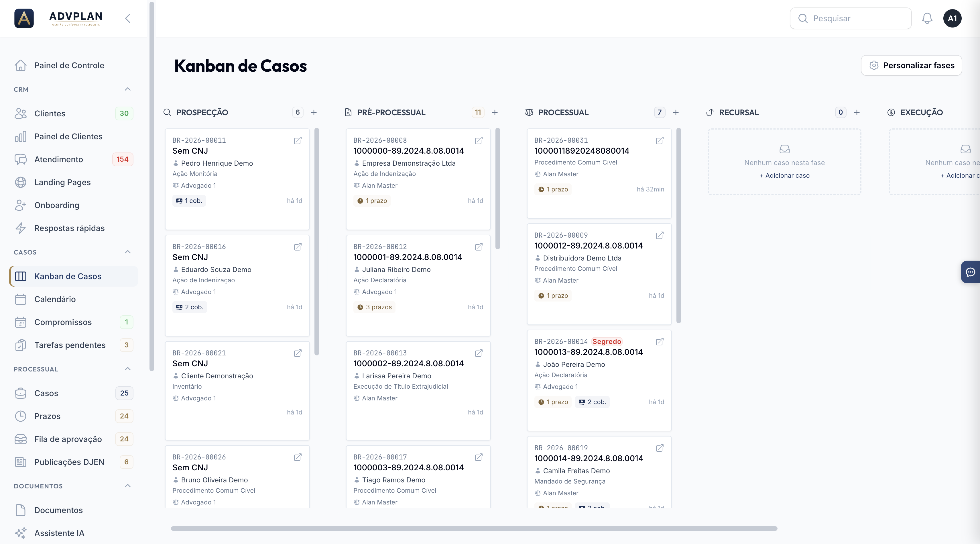
Task: Click the sidebar vertical scrollbar
Action: [152, 186]
